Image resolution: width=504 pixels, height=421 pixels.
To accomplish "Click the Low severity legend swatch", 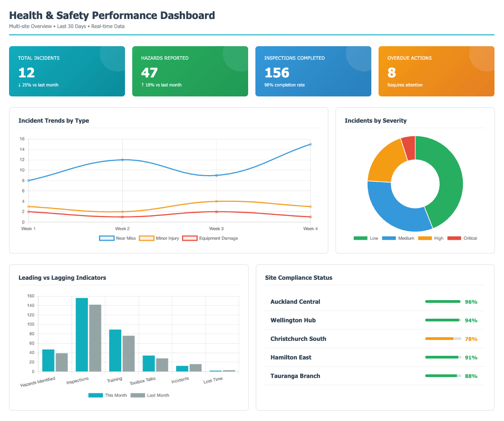I will [360, 238].
